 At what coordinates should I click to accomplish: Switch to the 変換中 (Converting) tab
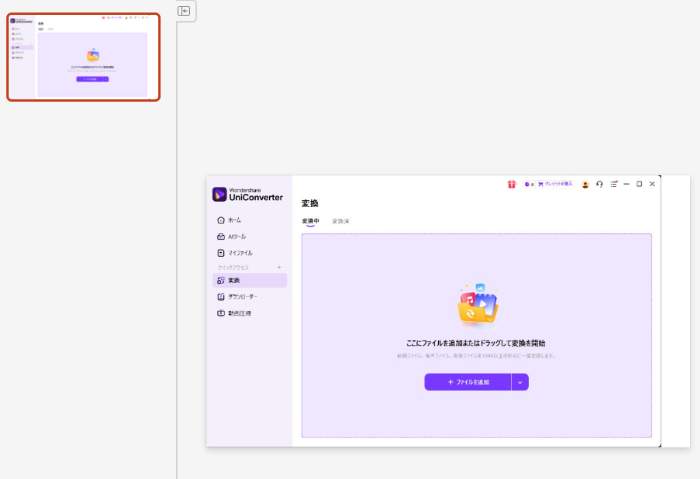(x=310, y=221)
